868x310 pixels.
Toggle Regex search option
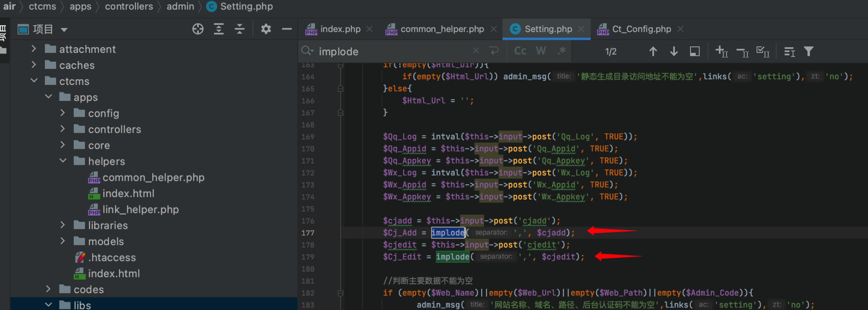(x=562, y=51)
